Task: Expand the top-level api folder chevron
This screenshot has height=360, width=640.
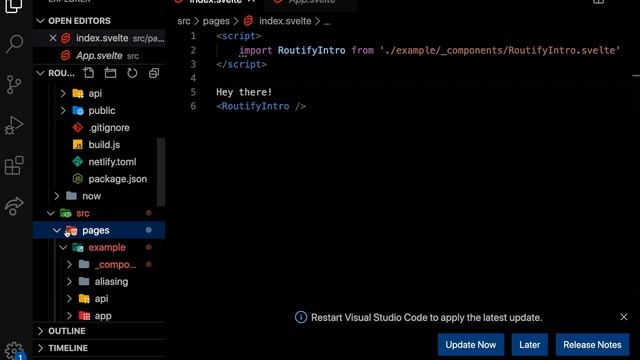Action: pos(63,93)
